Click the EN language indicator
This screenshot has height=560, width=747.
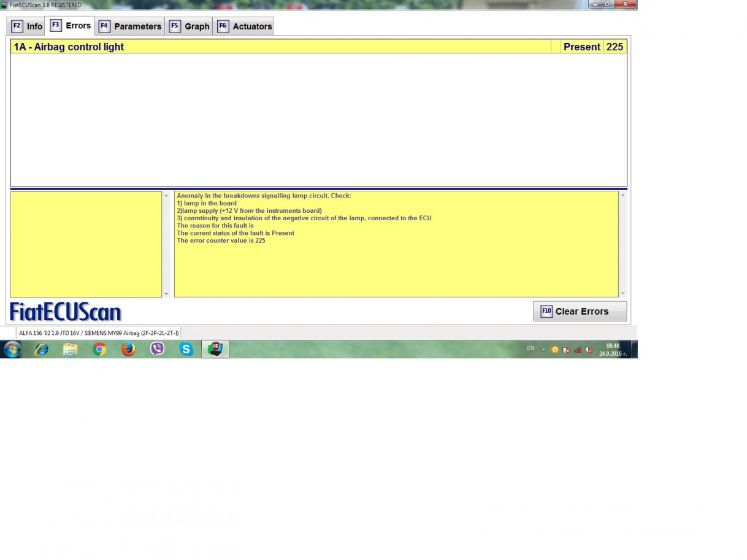click(531, 348)
